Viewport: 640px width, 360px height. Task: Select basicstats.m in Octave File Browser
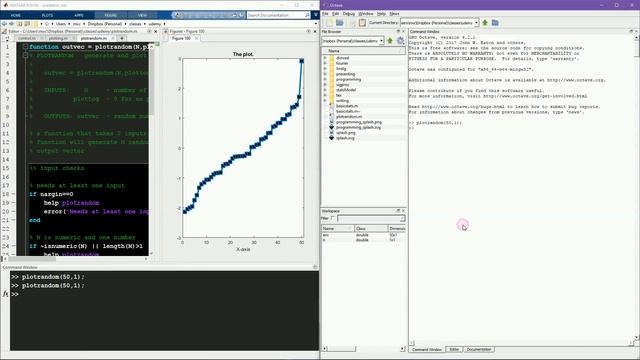click(x=347, y=106)
